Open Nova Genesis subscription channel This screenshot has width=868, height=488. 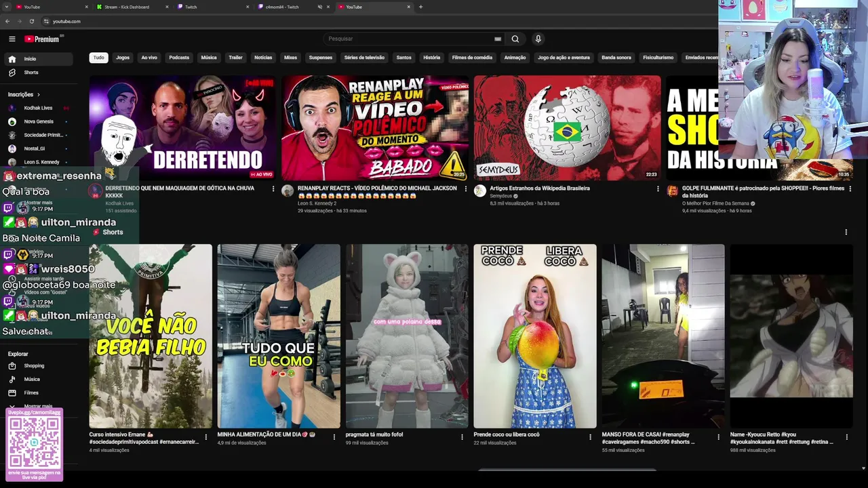38,121
